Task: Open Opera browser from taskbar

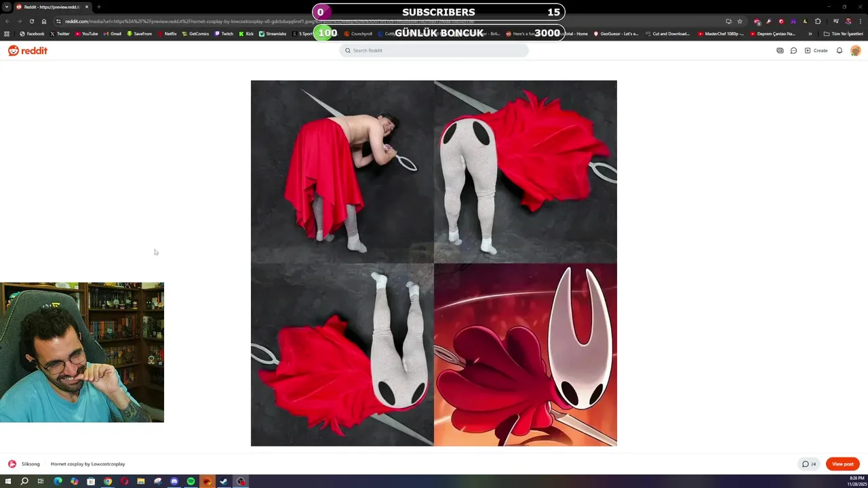Action: (x=124, y=481)
